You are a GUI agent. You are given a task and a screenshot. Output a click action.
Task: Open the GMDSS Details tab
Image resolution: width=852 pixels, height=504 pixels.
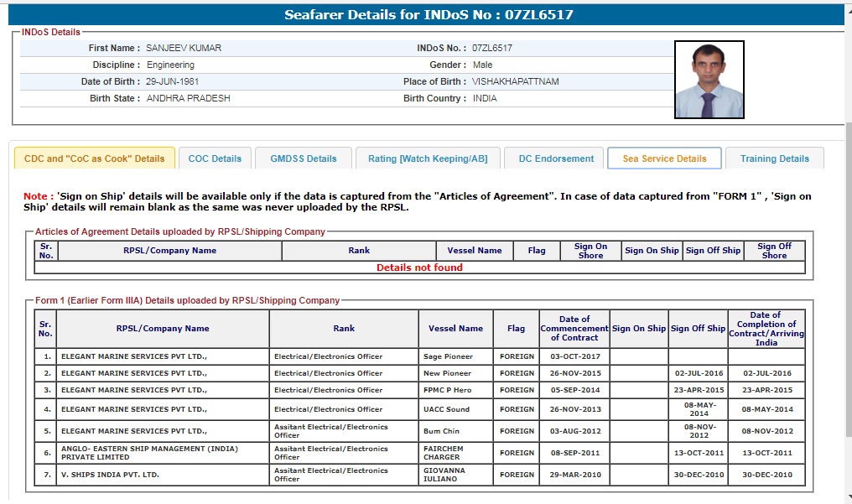tap(303, 158)
